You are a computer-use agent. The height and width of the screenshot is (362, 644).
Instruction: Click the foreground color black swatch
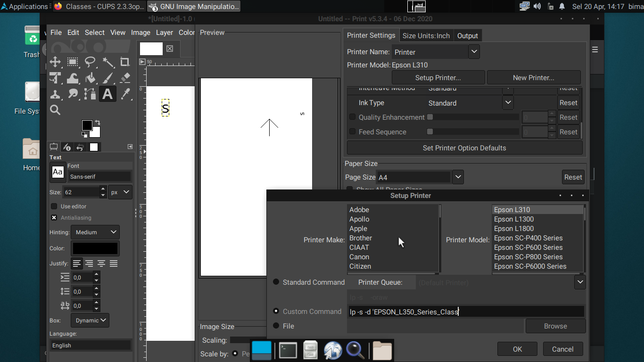point(87,125)
